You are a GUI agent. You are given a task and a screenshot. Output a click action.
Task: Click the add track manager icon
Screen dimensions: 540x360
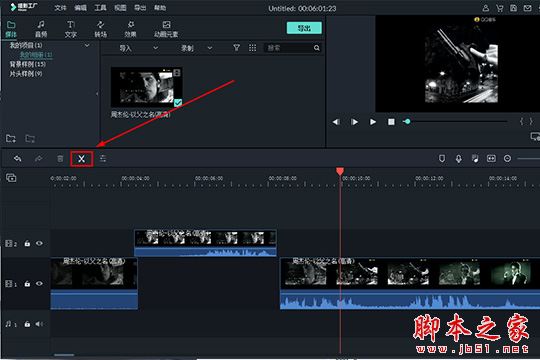click(x=11, y=178)
